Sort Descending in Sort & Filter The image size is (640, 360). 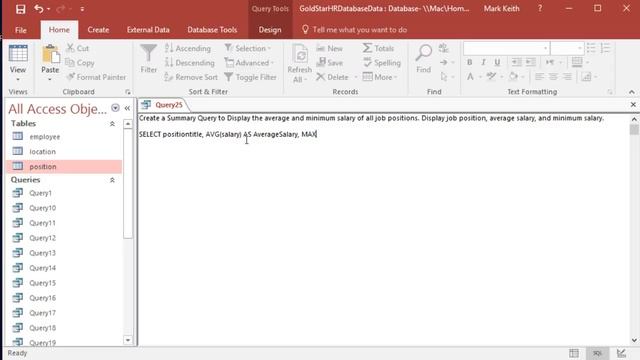190,63
